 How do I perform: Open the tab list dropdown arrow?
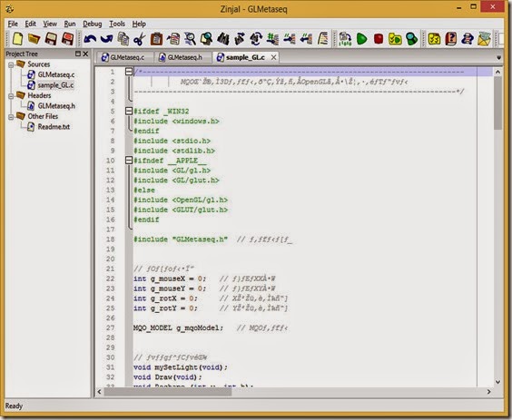(x=498, y=58)
